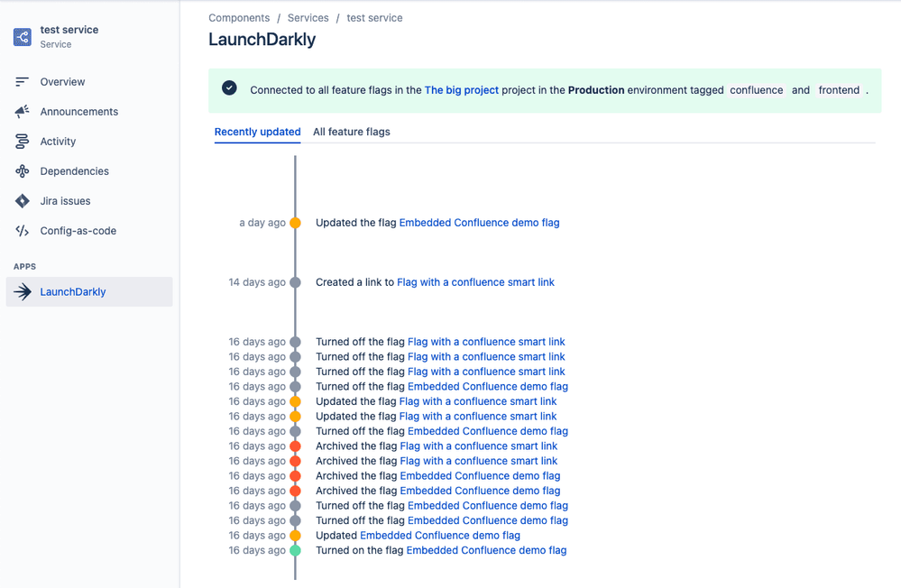Open The big project link
901x588 pixels.
pyautogui.click(x=462, y=89)
